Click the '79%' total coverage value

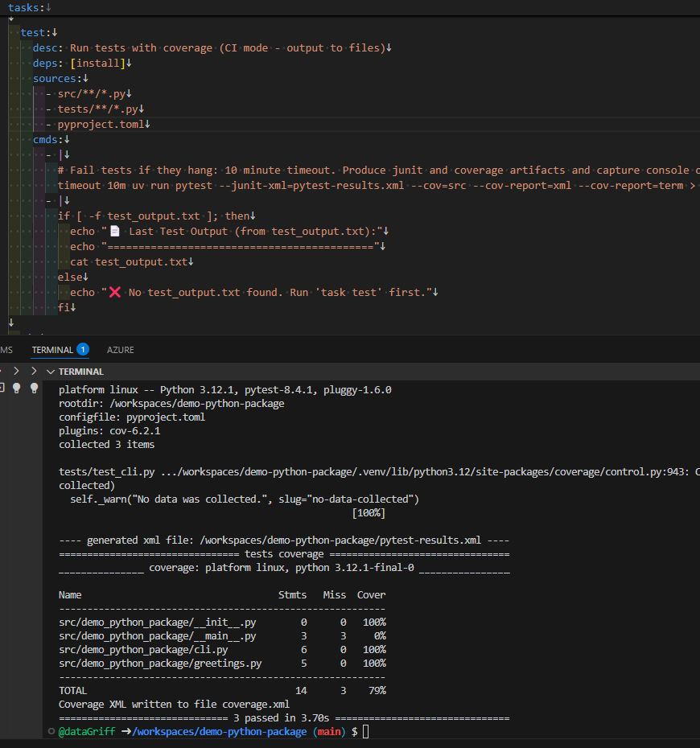click(377, 691)
